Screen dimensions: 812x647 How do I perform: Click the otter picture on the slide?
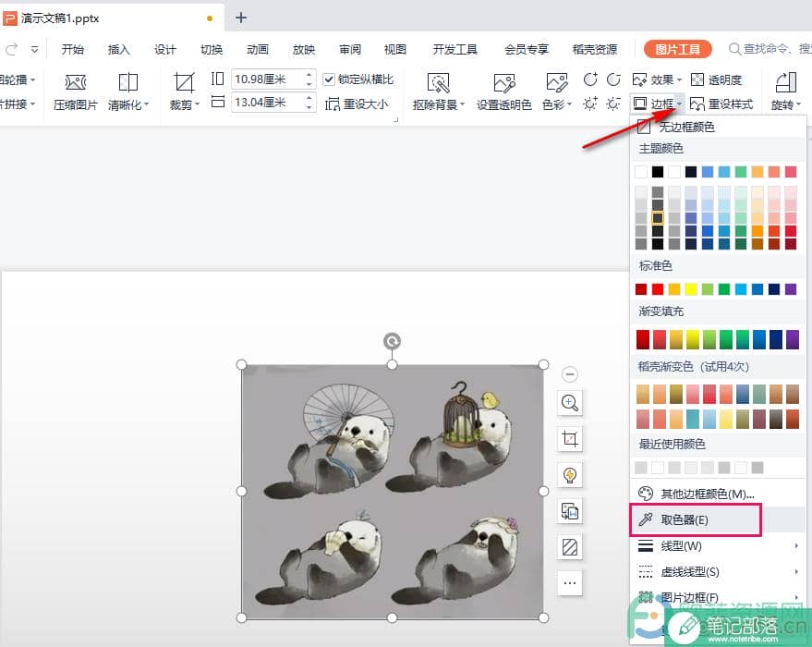pos(392,491)
